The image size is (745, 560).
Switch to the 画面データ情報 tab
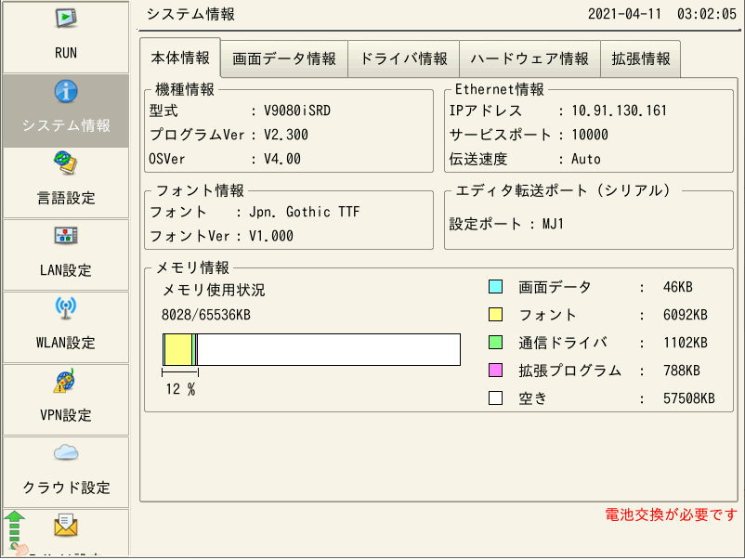pyautogui.click(x=284, y=59)
